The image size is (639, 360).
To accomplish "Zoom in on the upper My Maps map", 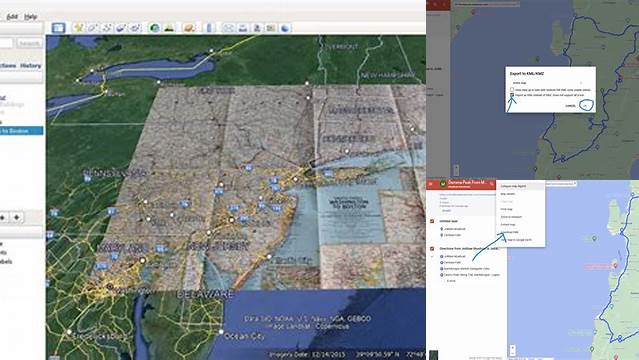I will (x=456, y=168).
